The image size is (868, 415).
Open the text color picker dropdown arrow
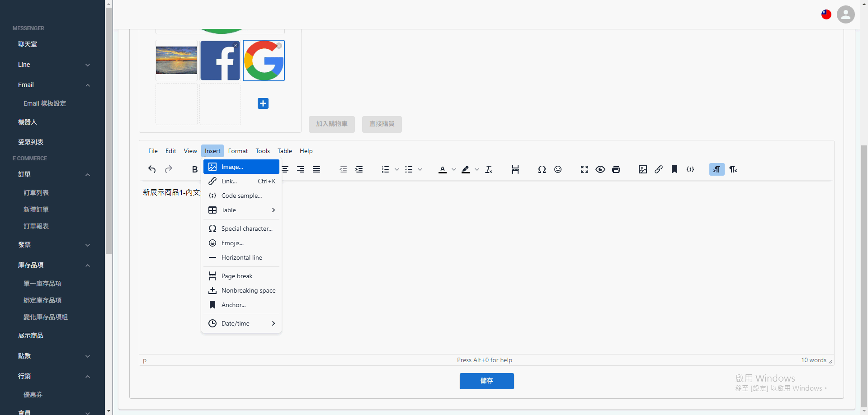tap(454, 169)
